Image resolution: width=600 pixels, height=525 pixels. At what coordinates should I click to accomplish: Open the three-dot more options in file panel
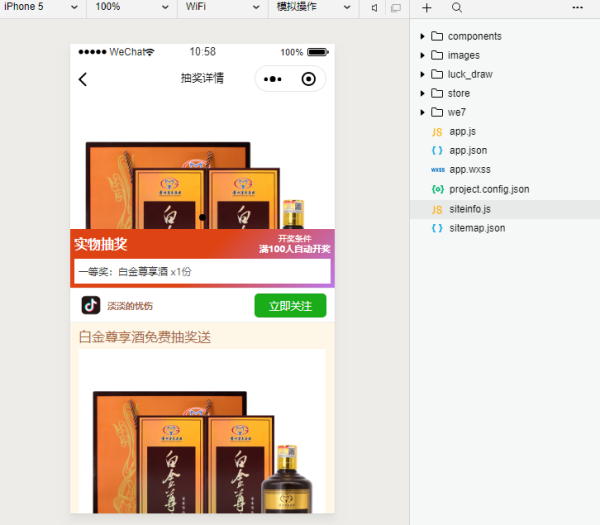pos(577,8)
